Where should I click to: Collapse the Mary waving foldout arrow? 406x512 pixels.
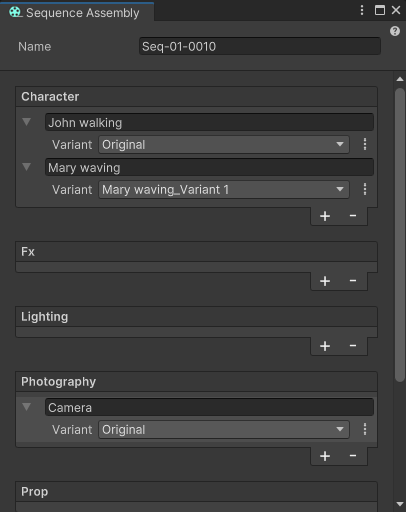coord(27,167)
